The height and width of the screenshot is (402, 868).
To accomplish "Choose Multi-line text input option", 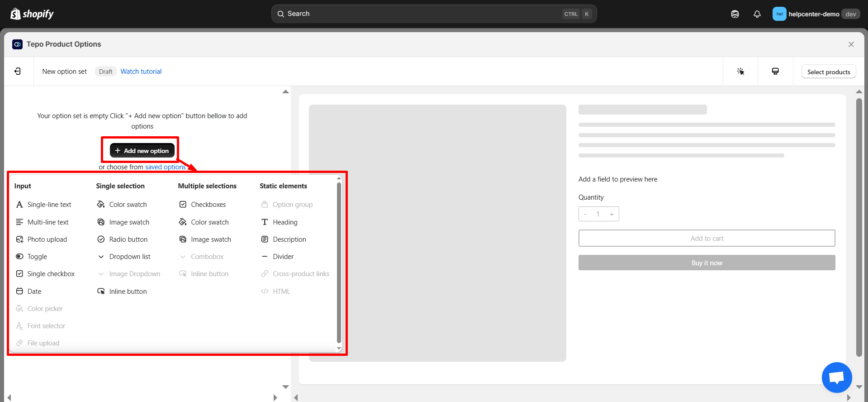I will (42, 222).
